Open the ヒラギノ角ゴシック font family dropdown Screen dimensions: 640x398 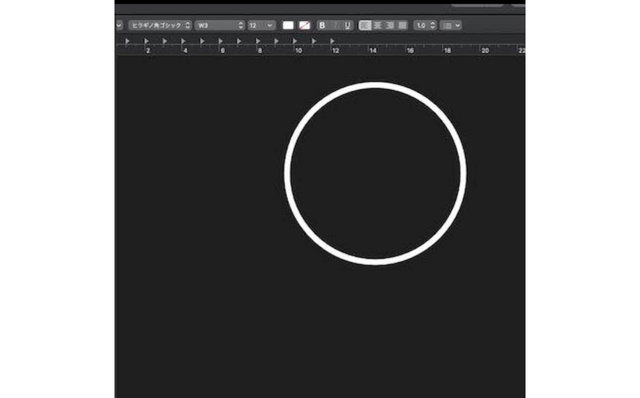[x=160, y=25]
